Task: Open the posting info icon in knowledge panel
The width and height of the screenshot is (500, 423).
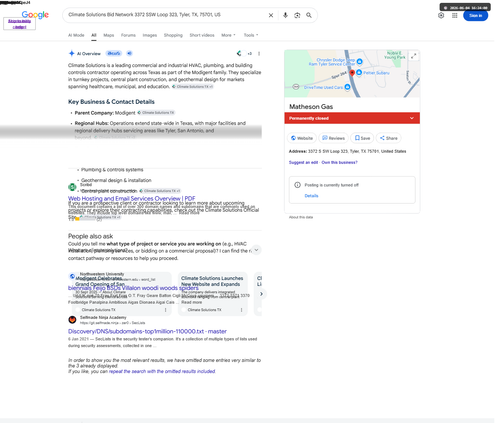Action: coord(297,185)
